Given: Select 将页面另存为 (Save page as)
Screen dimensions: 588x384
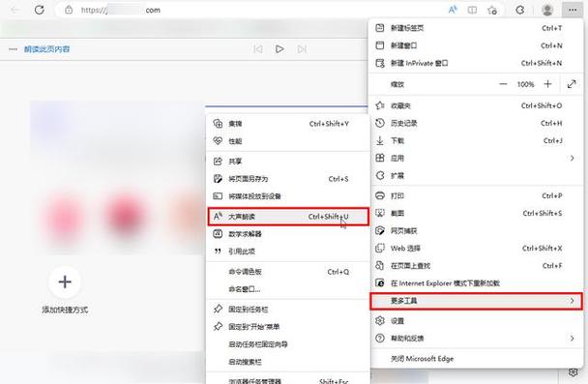Looking at the screenshot, I should (x=288, y=179).
